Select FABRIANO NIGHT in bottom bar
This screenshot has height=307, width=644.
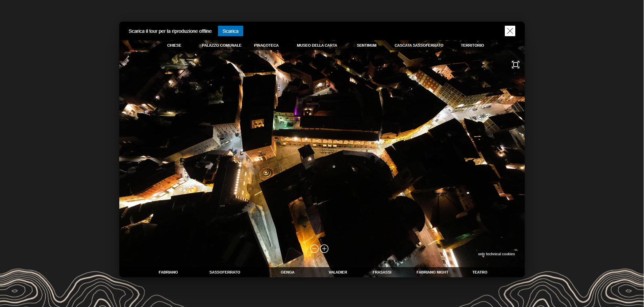pos(432,272)
